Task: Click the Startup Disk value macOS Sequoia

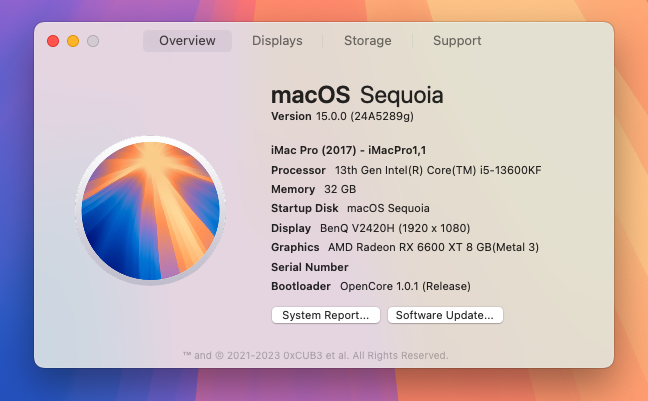Action: 388,208
